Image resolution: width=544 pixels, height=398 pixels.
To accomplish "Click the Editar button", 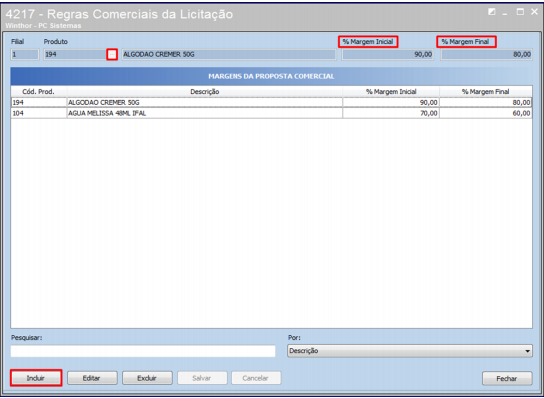I will (92, 378).
